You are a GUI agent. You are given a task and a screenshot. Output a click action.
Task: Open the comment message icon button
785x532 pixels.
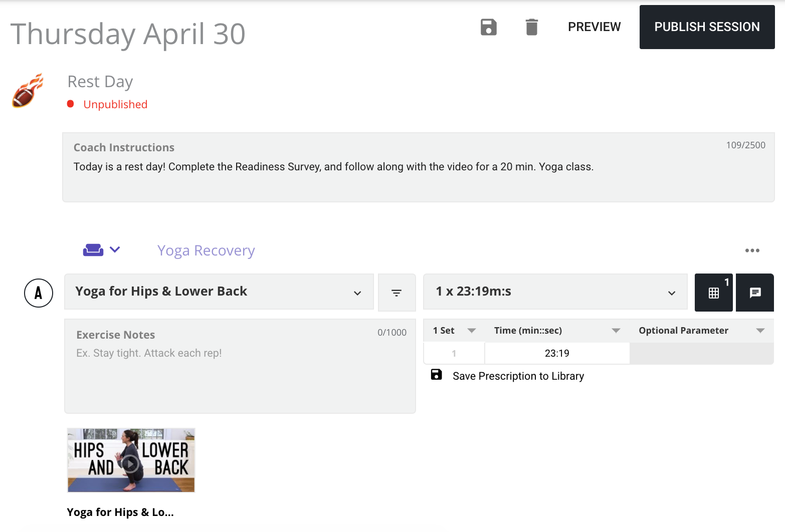pos(755,293)
